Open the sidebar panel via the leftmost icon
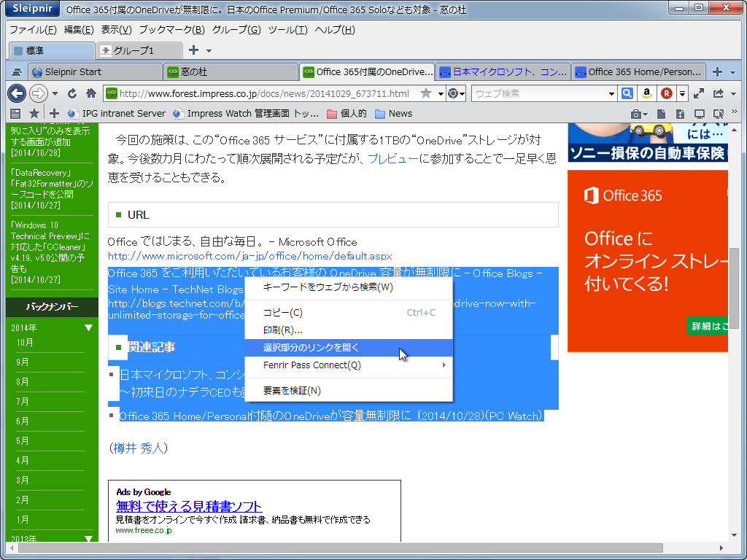 point(14,113)
